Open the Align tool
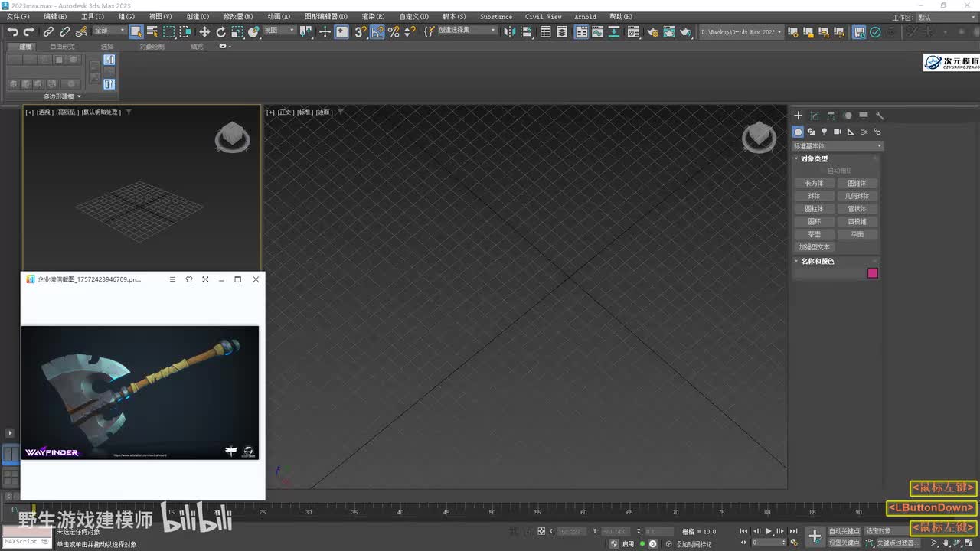The width and height of the screenshot is (980, 551). [x=526, y=31]
